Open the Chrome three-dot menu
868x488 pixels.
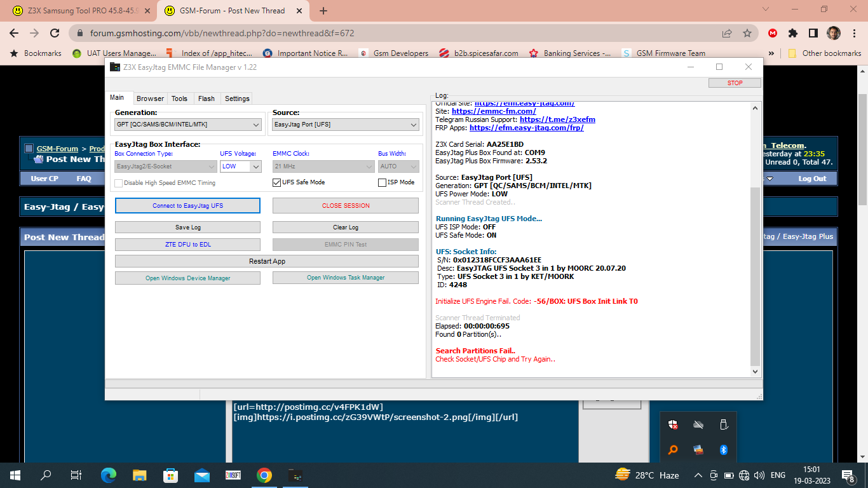pos(853,33)
